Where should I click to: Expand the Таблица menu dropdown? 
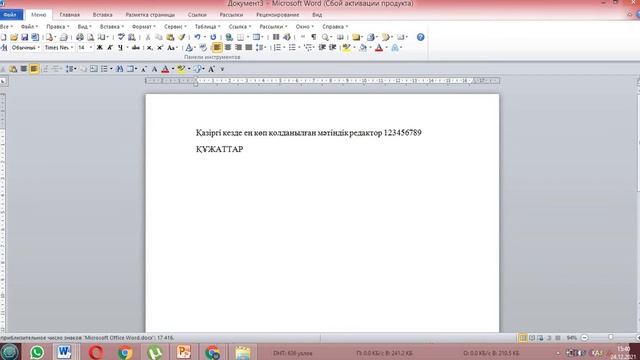point(207,27)
